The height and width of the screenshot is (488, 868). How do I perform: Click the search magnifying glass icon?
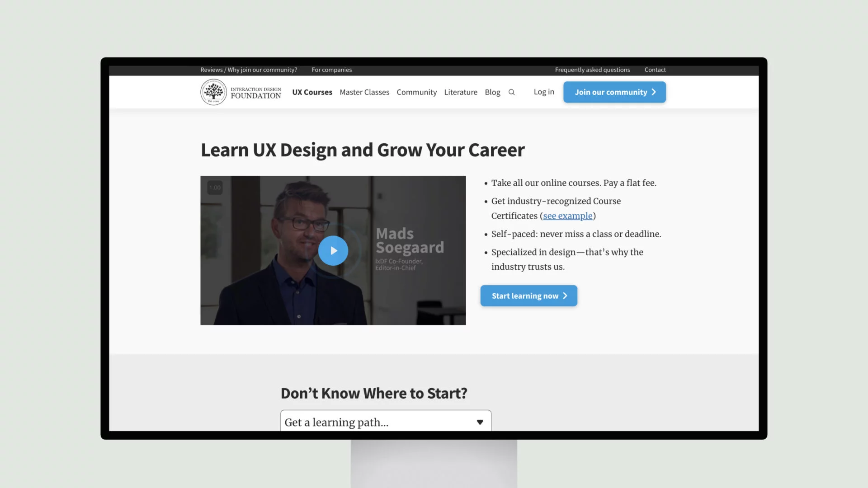pos(511,92)
